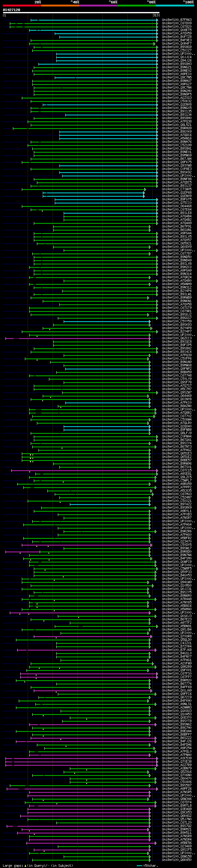The height and width of the screenshot is (868, 197).
Task: Click the purple ~60% identity legend segment
Action: pyautogui.click(x=98, y=6)
